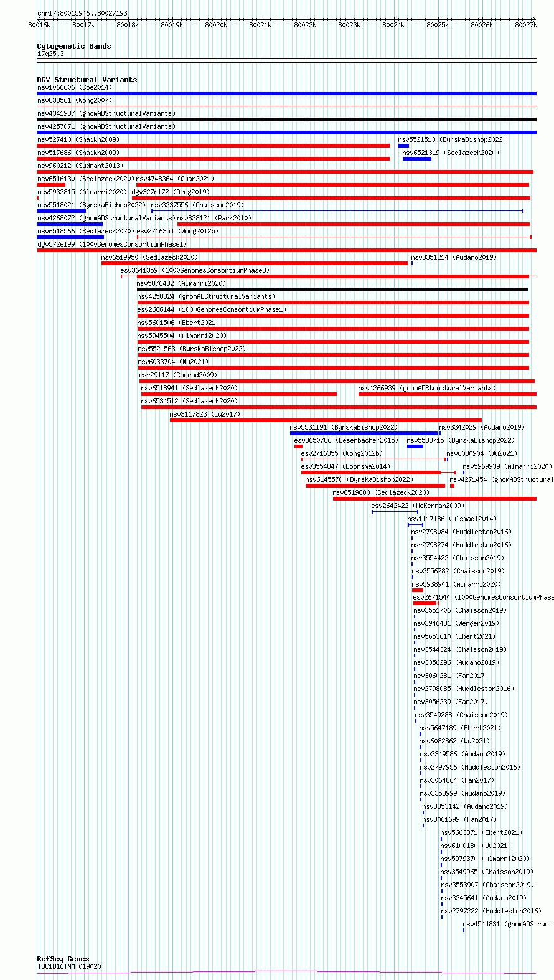Screen dimensions: 554x980
Task: Select nsv5969939 (Almarri2020) label
Action: pos(507,466)
